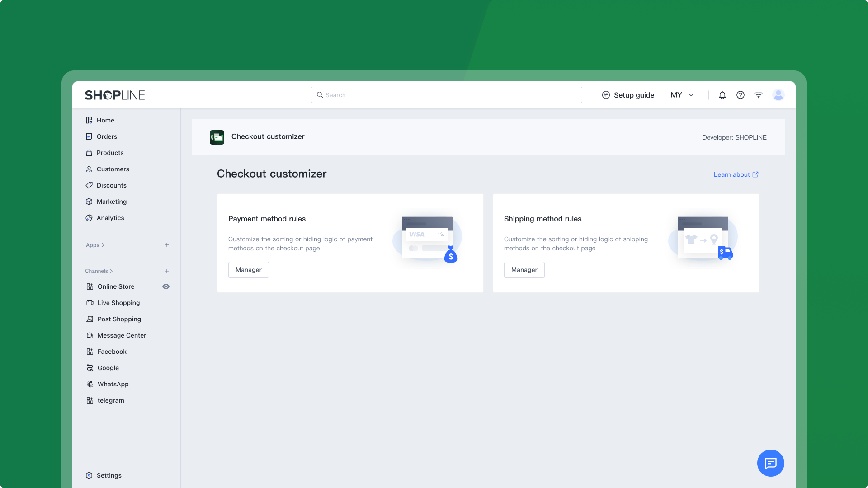Open the user avatar profile icon
868x488 pixels.
778,95
